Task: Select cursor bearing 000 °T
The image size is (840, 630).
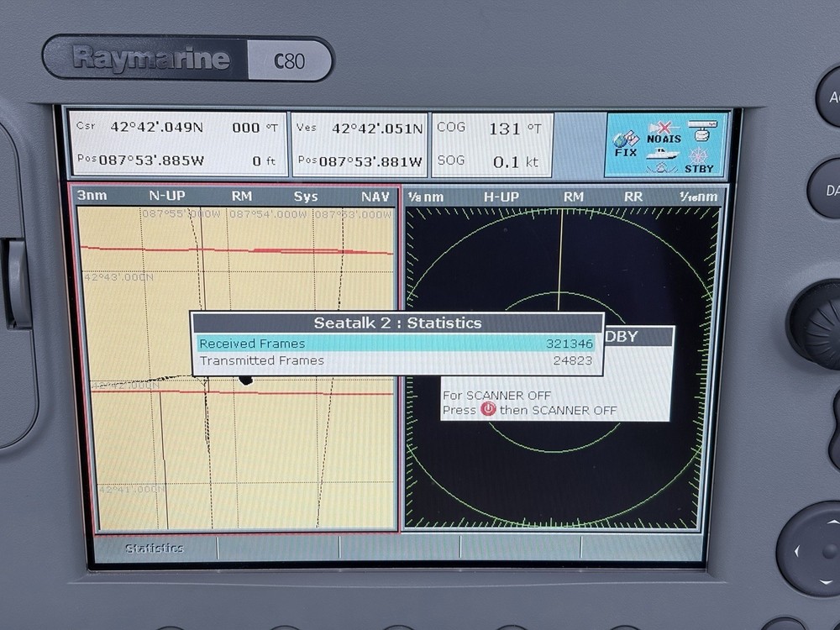Action: [x=255, y=128]
